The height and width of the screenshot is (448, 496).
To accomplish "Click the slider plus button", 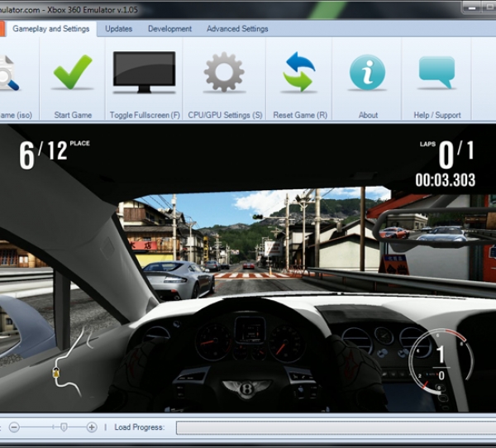I will [x=92, y=427].
